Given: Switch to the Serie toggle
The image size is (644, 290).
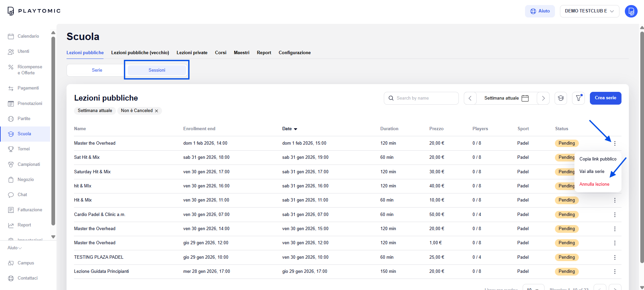Looking at the screenshot, I should tap(97, 70).
